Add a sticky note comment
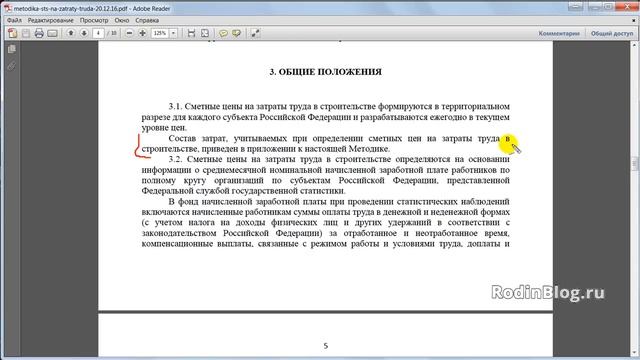Screen dimensions: 640x360 [x=223, y=33]
